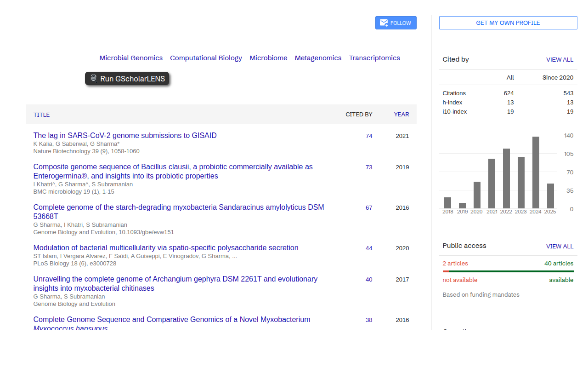Open the Transcriptomics research topic
This screenshot has height=368, width=588.
(x=374, y=58)
